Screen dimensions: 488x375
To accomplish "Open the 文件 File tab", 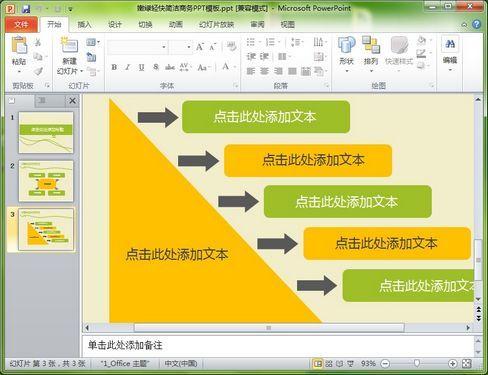I will coord(21,24).
